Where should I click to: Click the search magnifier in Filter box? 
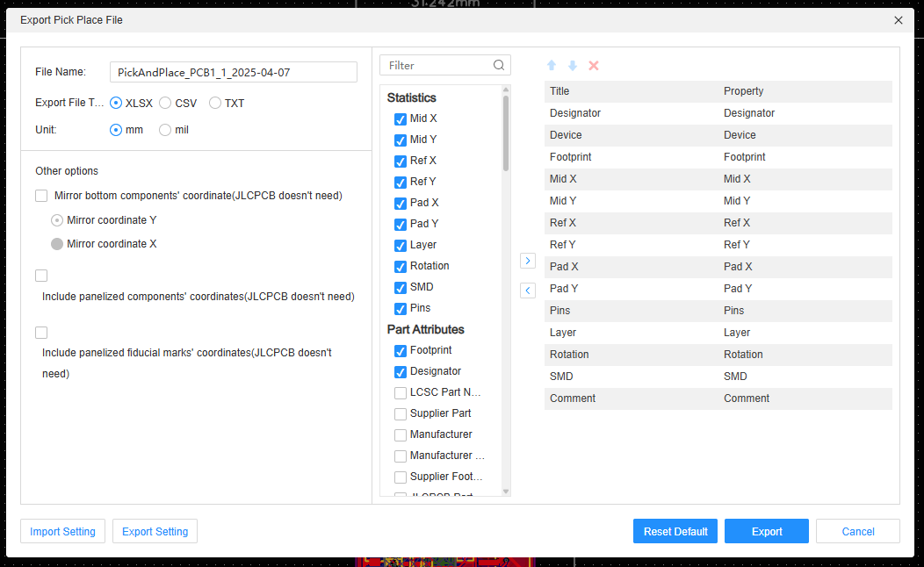coord(499,65)
